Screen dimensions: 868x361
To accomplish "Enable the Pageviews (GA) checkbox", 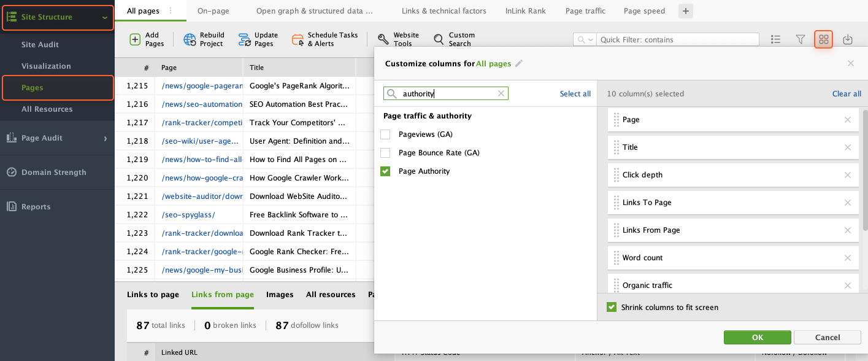I will (385, 134).
